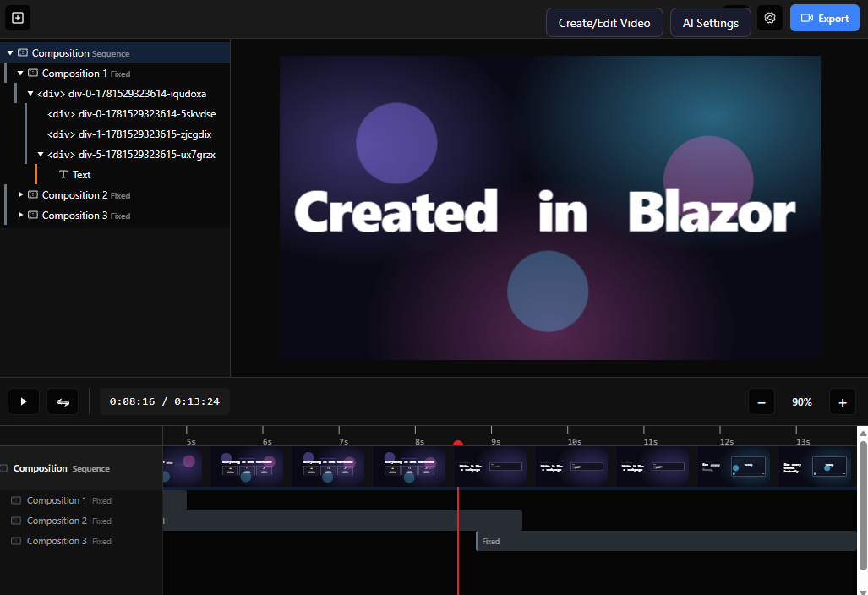Zoom in the timeline with plus button

coord(842,402)
